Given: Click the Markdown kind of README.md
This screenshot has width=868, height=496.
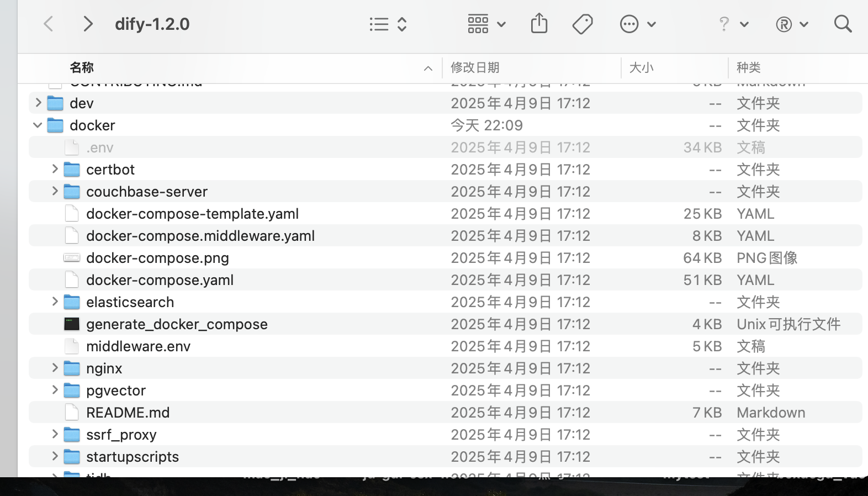Looking at the screenshot, I should (x=771, y=413).
